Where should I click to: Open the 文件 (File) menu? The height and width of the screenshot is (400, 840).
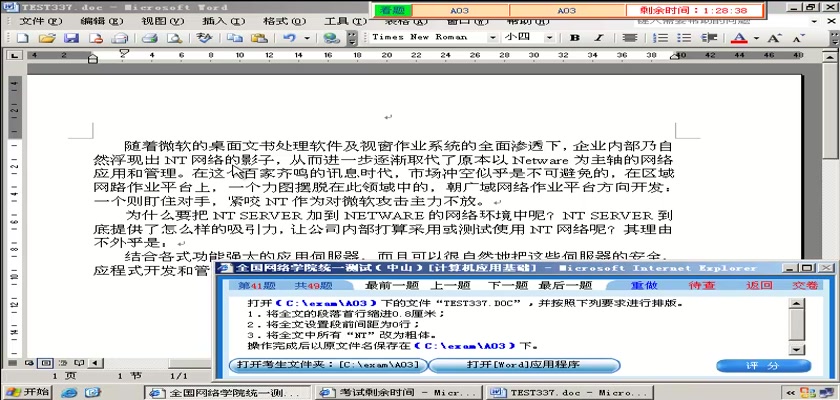pos(41,21)
